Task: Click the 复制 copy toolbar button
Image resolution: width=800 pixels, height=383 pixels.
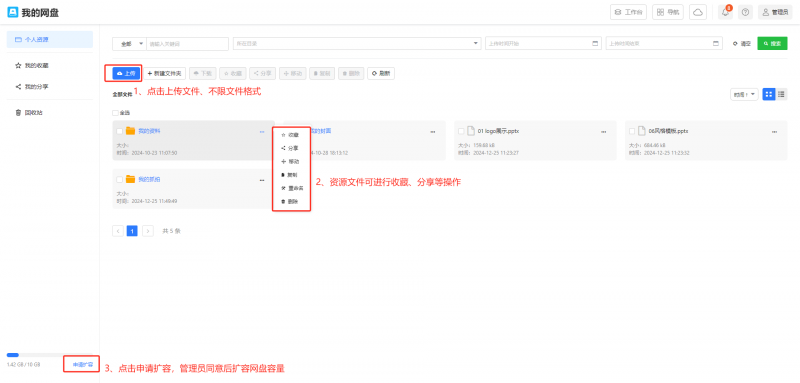Action: coord(322,73)
